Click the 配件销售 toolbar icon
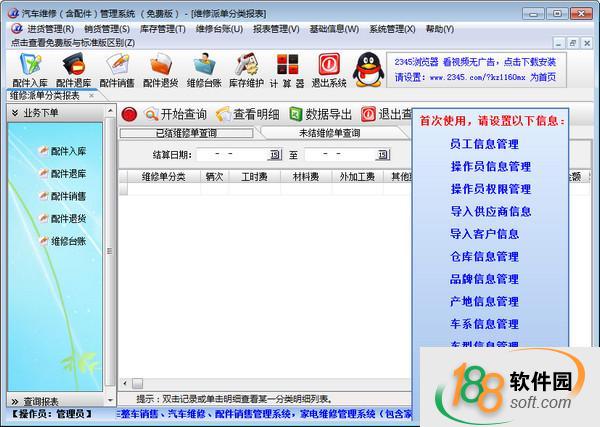600x427 pixels. pos(117,69)
